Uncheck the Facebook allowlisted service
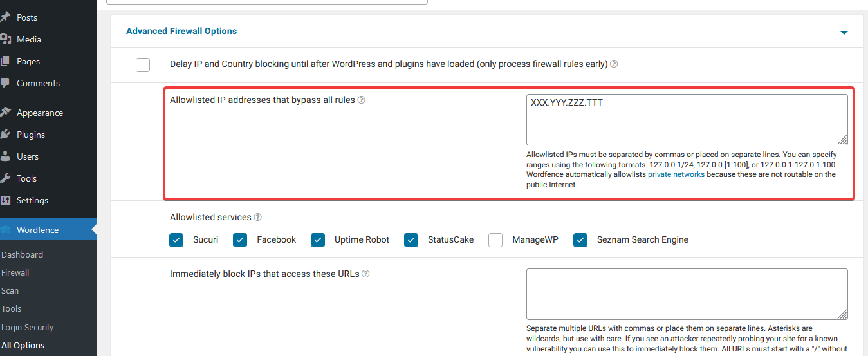The height and width of the screenshot is (356, 868). [240, 240]
